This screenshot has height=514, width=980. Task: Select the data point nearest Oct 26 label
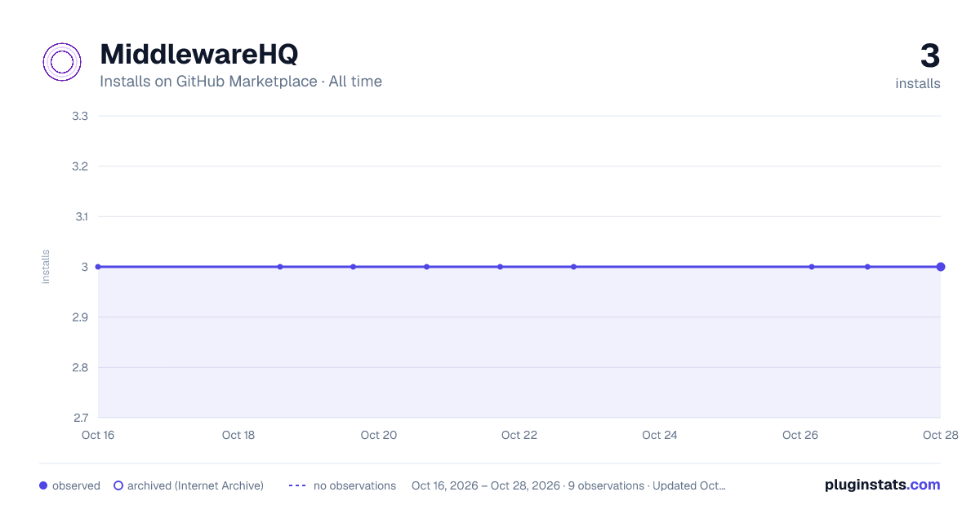click(812, 267)
